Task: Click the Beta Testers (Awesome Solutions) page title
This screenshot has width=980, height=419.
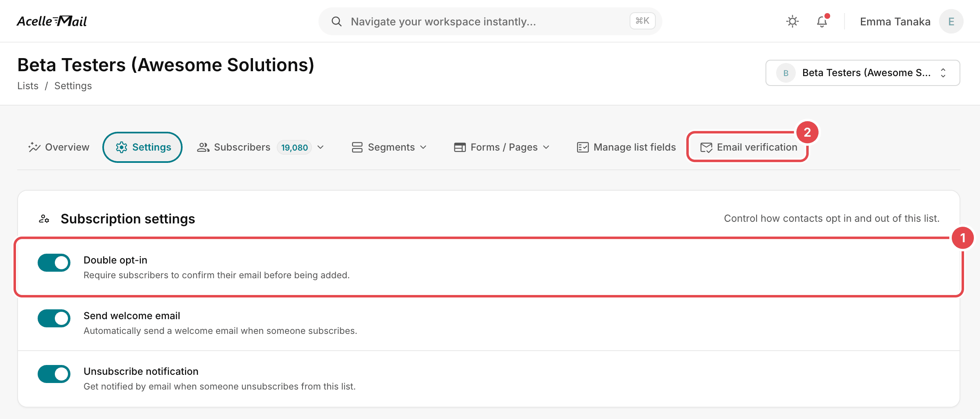Action: pyautogui.click(x=166, y=65)
